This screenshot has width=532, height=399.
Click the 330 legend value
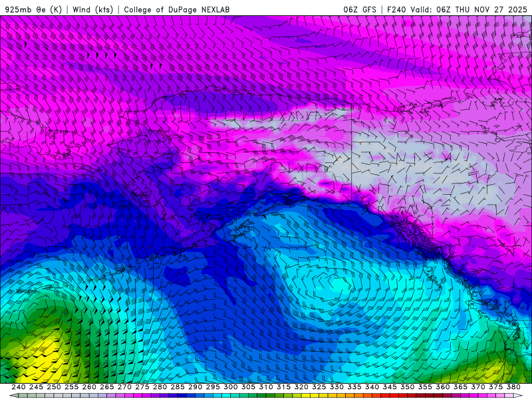coord(336,387)
